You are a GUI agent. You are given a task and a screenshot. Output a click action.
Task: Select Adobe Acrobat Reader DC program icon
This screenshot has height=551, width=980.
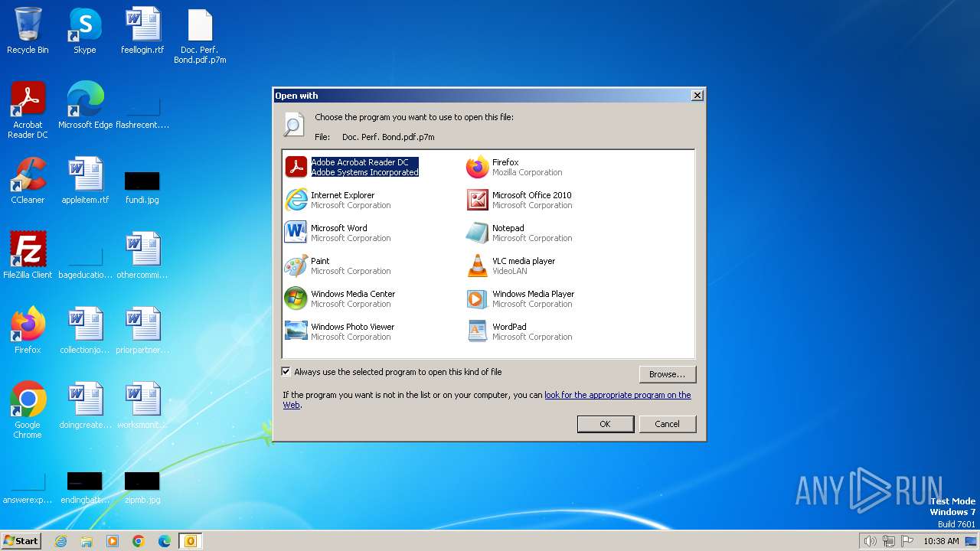296,167
